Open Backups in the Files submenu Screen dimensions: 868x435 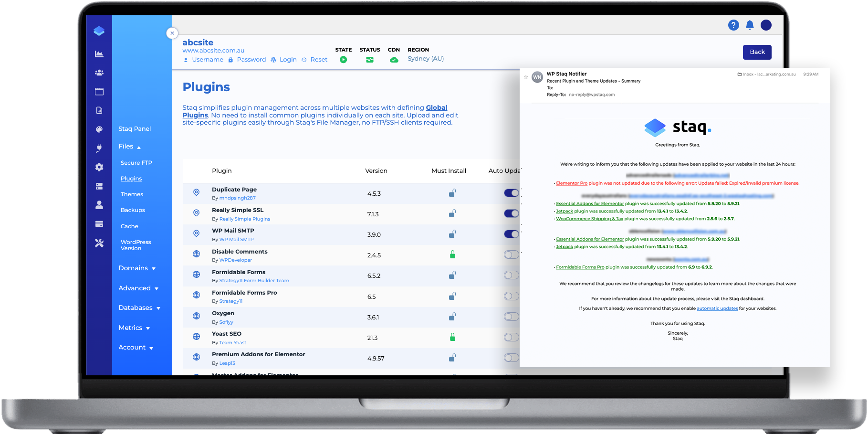pos(133,210)
